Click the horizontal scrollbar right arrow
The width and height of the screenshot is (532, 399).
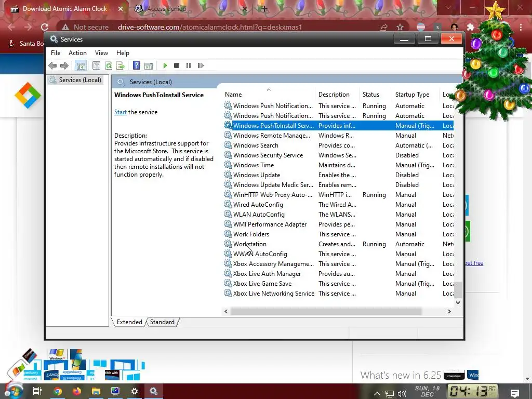pyautogui.click(x=449, y=312)
